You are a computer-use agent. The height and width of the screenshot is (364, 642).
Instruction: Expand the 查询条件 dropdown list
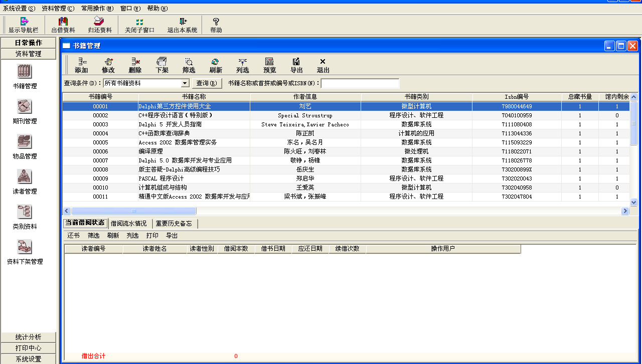185,83
